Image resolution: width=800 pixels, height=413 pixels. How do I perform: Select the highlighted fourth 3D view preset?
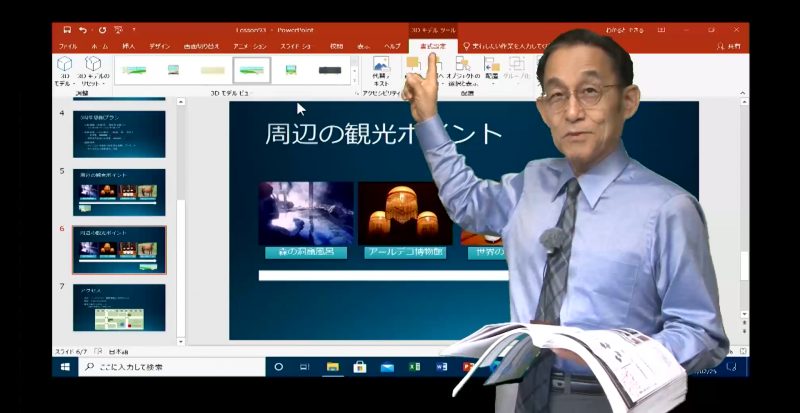(x=252, y=70)
